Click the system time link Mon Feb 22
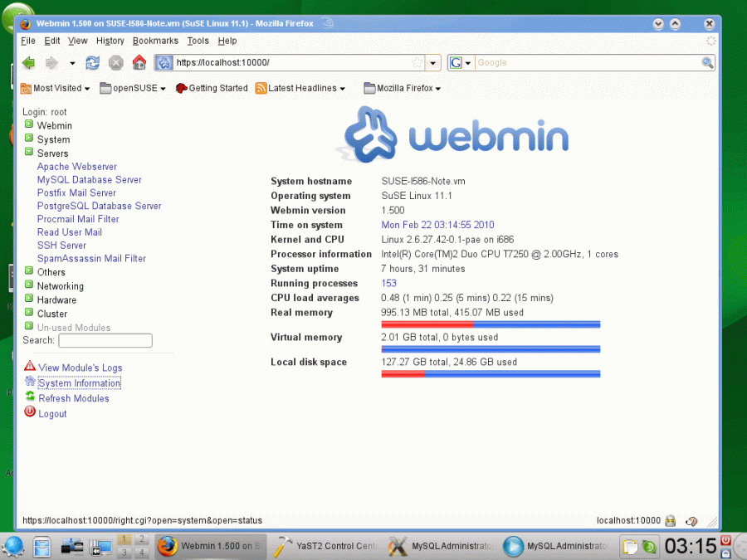Screen dimensions: 747x560 [437, 225]
